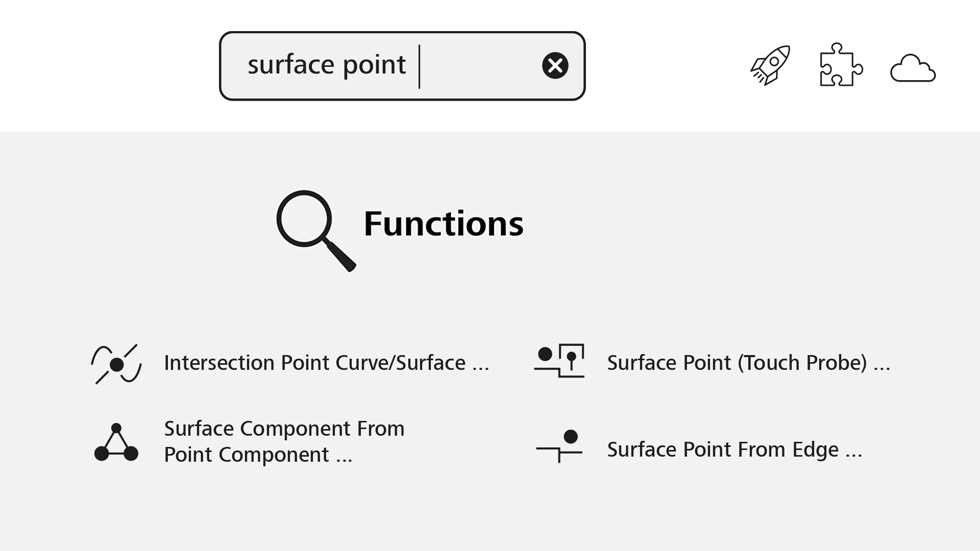Screen dimensions: 980x551
Task: Click the triangle Surface Component icon
Action: 116,442
